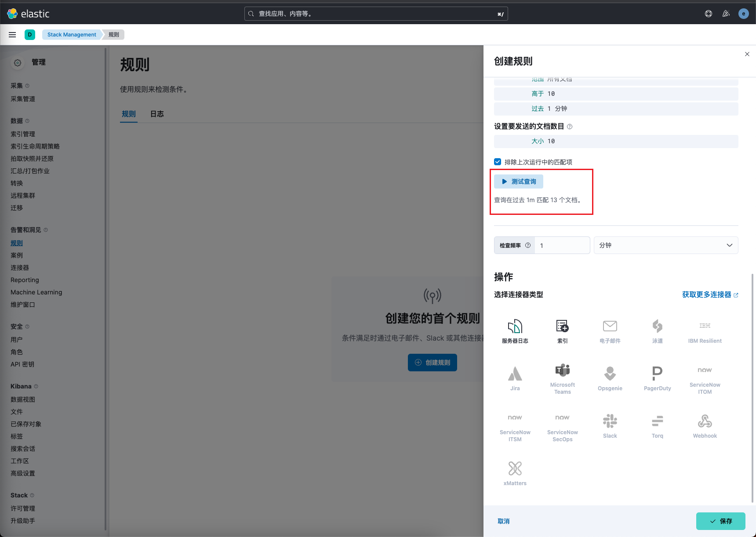Image resolution: width=756 pixels, height=537 pixels.
Task: Choose the Webhook connector
Action: click(x=705, y=426)
